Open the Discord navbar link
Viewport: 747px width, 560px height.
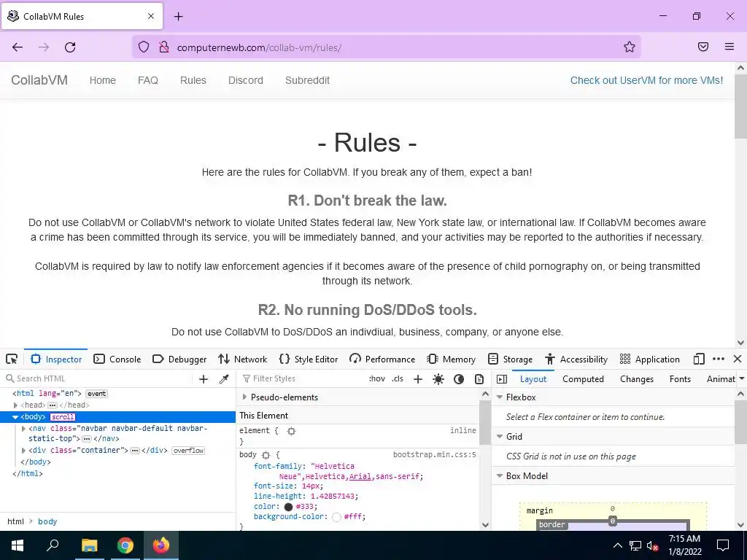(x=245, y=80)
